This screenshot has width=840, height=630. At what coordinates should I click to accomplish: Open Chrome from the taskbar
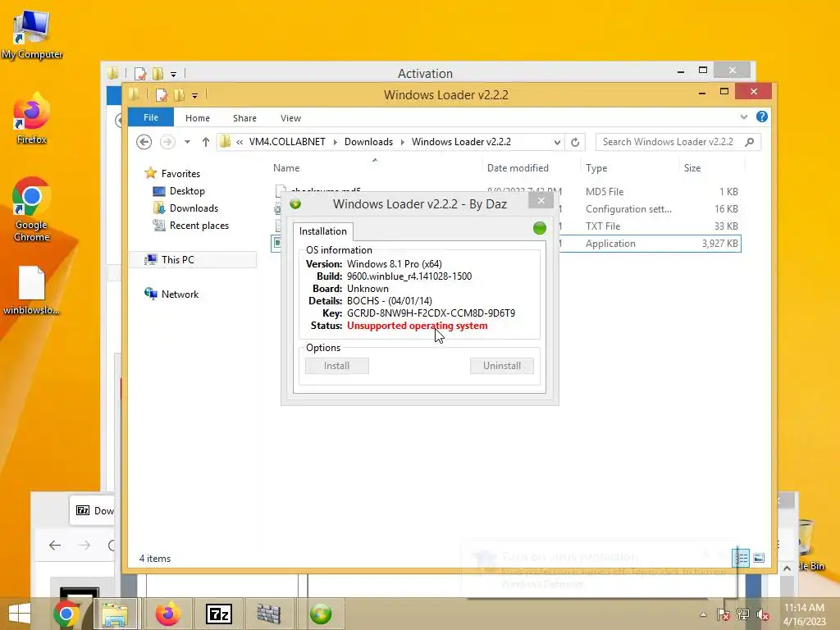point(66,614)
